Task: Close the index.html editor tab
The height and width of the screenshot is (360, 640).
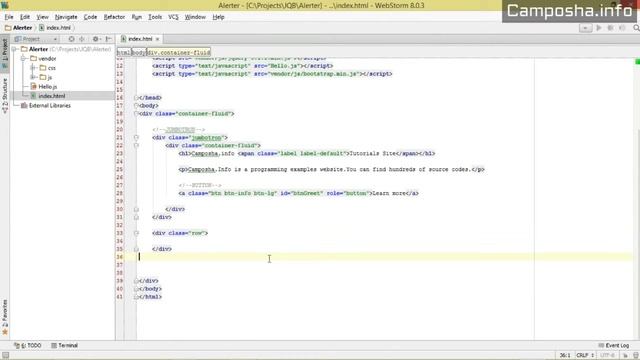Action: tap(157, 39)
